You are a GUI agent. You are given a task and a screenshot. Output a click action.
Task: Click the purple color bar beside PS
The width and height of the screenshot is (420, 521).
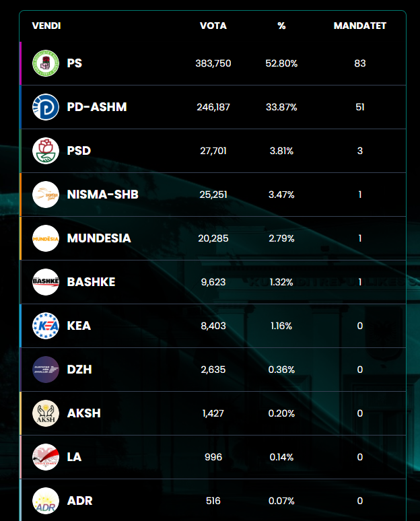pos(21,63)
